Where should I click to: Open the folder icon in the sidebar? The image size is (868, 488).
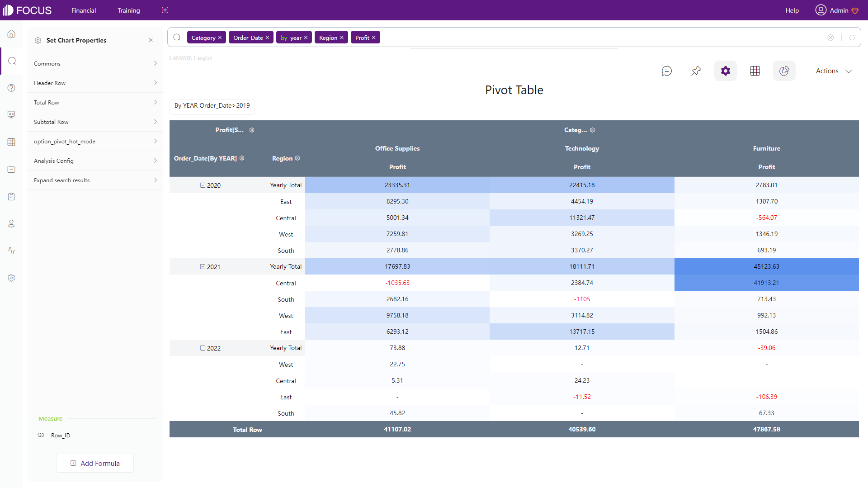click(11, 169)
